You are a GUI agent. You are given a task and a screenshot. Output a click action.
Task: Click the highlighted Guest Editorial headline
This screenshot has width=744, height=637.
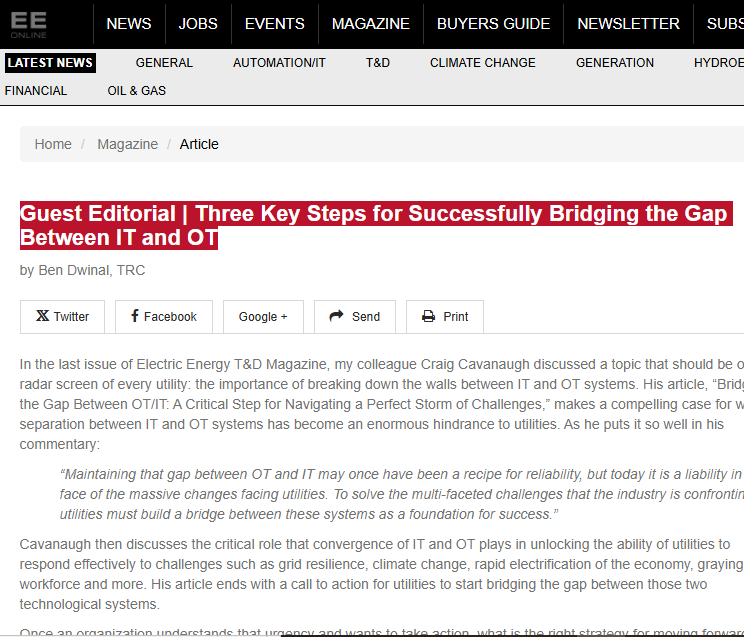(374, 225)
